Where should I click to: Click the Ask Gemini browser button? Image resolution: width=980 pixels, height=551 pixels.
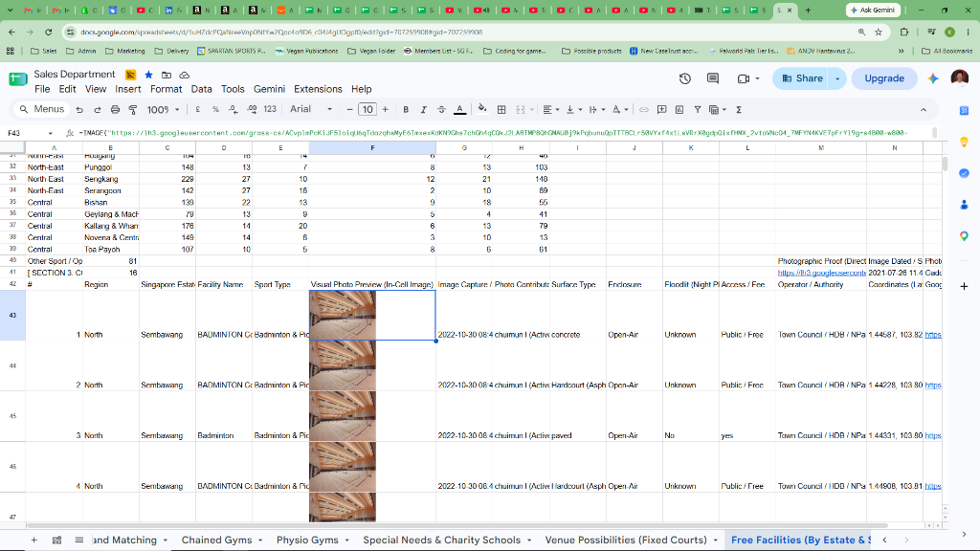click(873, 10)
